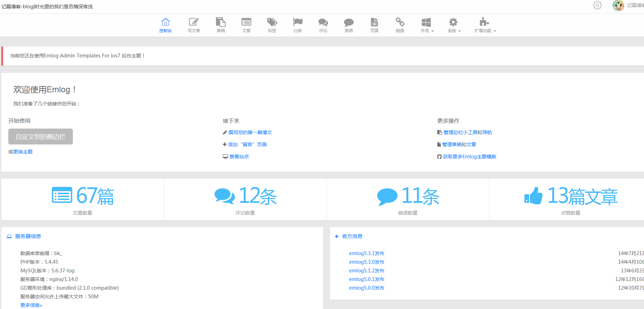
Task: Click the 链接 links chain icon
Action: (x=400, y=22)
